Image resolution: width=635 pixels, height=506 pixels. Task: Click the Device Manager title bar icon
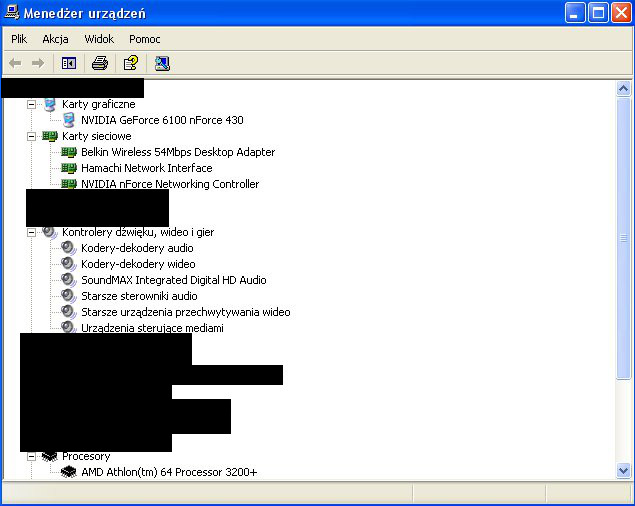12,13
